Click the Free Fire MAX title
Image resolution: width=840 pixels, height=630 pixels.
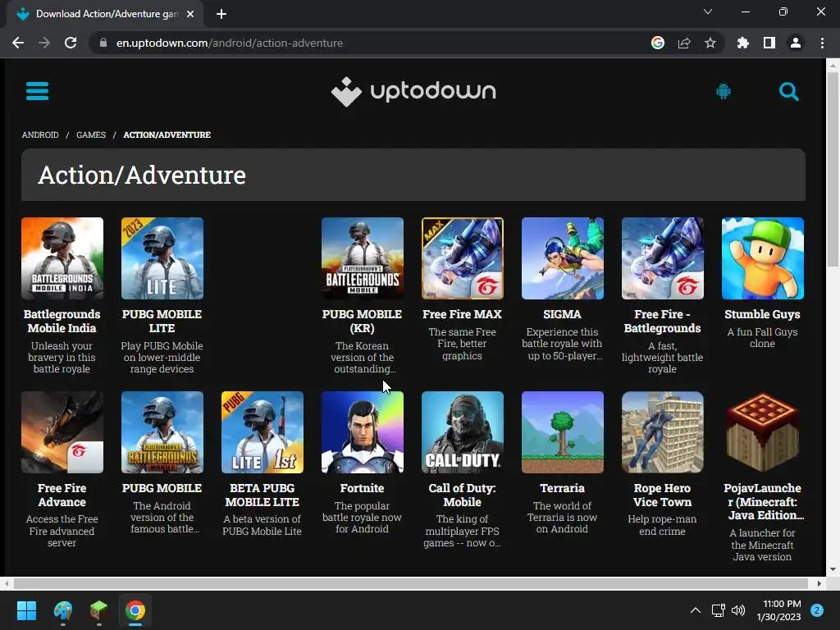[463, 314]
